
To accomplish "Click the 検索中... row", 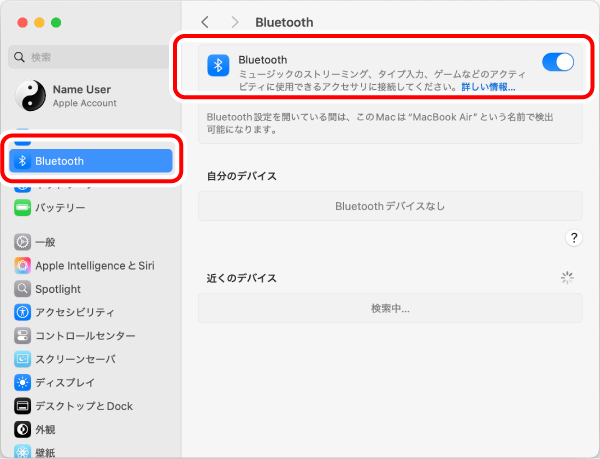I will tap(390, 308).
